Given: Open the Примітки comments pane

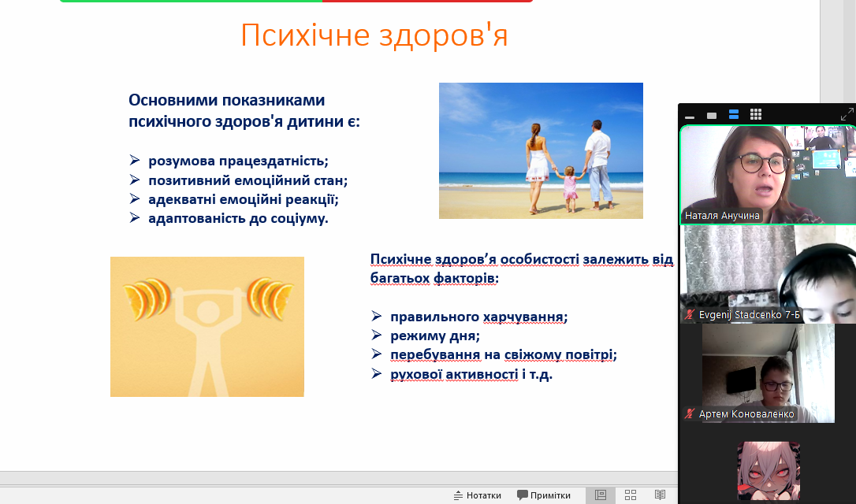Looking at the screenshot, I should [x=544, y=495].
